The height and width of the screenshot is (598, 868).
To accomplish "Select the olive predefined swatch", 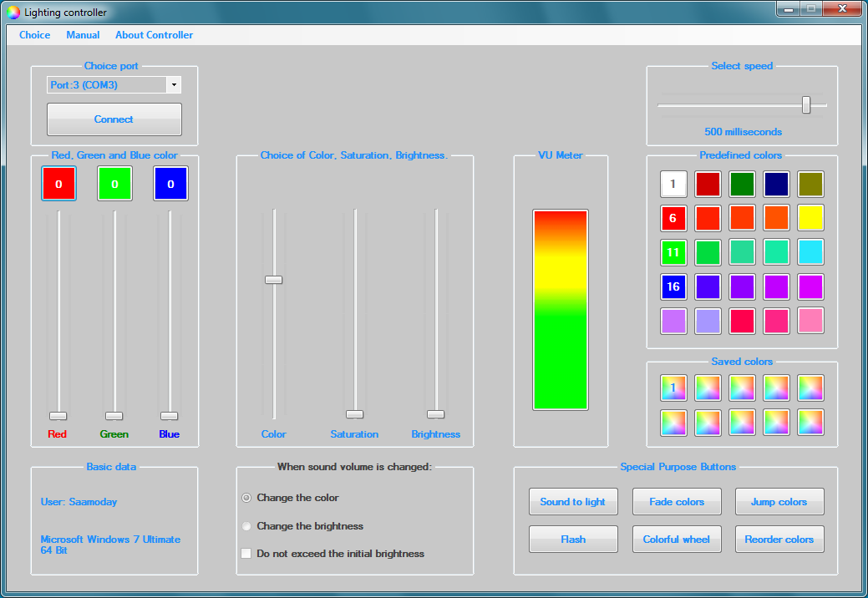I will tap(811, 185).
